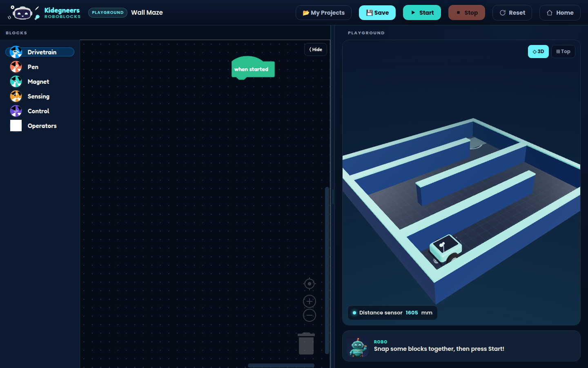Click the horizontal workspace scrollbar
The width and height of the screenshot is (588, 368).
281,366
